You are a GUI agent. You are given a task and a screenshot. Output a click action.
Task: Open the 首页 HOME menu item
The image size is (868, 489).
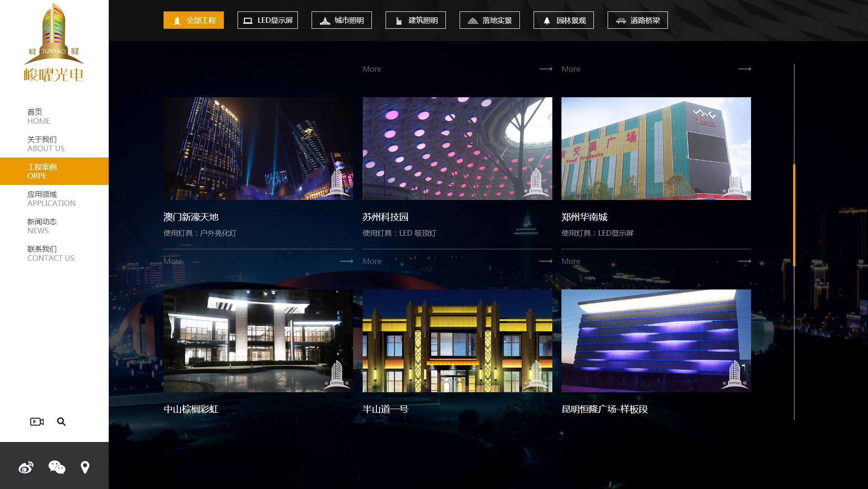click(x=39, y=116)
